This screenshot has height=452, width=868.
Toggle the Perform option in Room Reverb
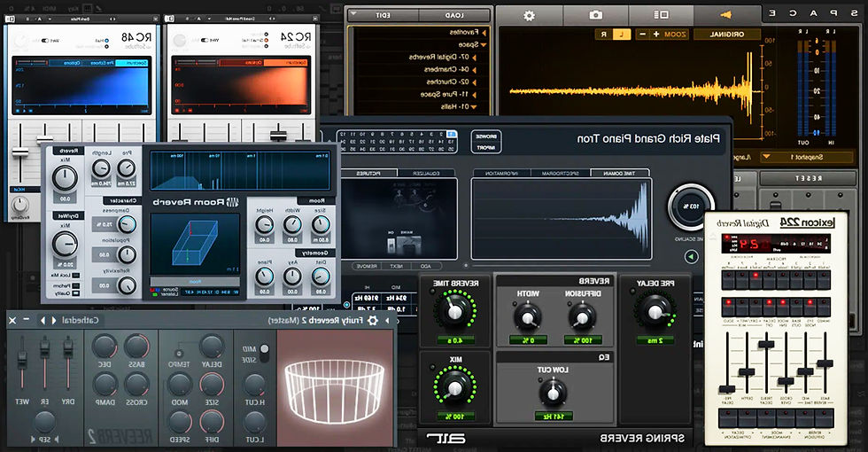tap(76, 285)
